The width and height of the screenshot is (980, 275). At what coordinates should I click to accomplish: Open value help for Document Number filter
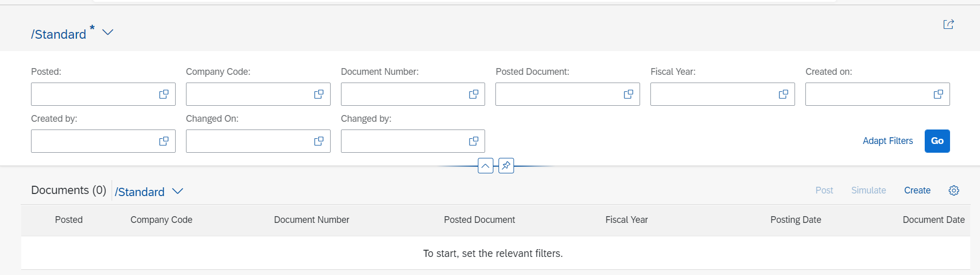(473, 94)
